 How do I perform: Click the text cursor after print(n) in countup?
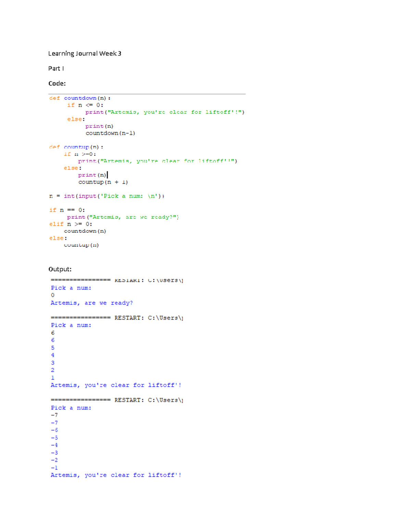coord(108,175)
